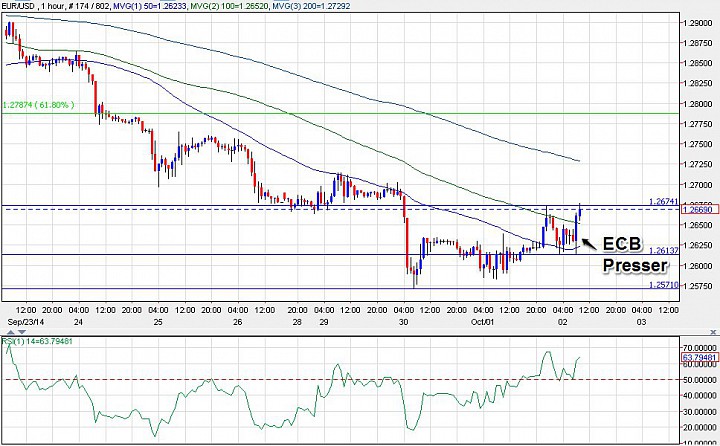Click the RSI value box 63.79481
The width and height of the screenshot is (720, 446).
[699, 357]
